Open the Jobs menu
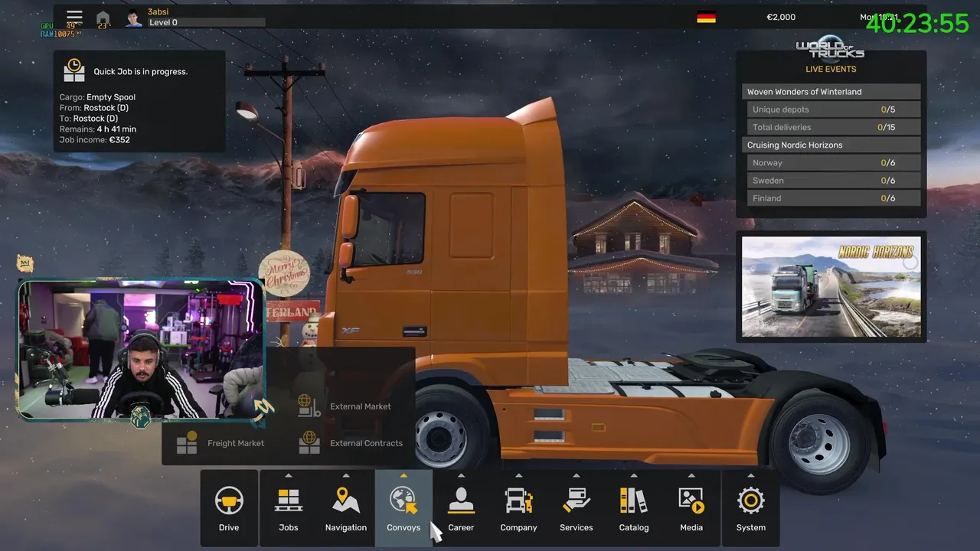Screen dimensions: 980x551 coord(289,508)
